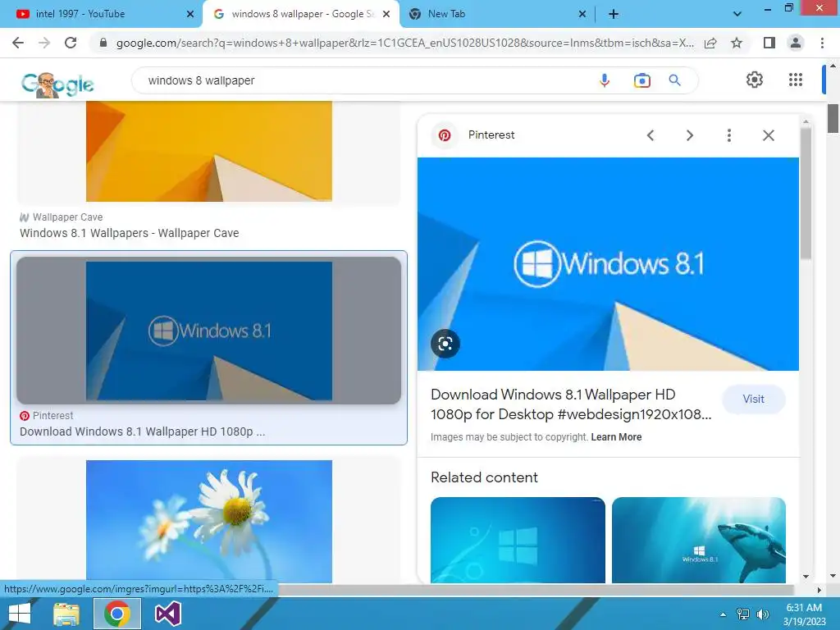Viewport: 840px width, 630px height.
Task: Open the Google apps grid
Action: 796,80
